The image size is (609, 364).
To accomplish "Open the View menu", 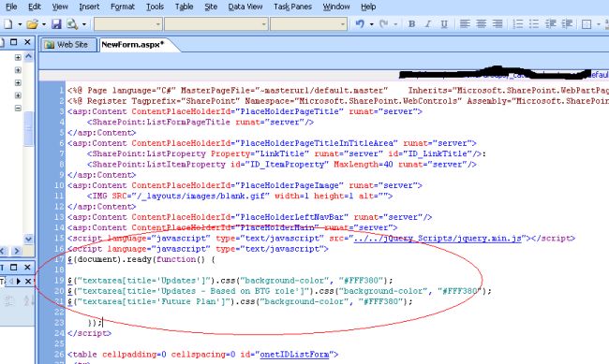I will tap(60, 7).
